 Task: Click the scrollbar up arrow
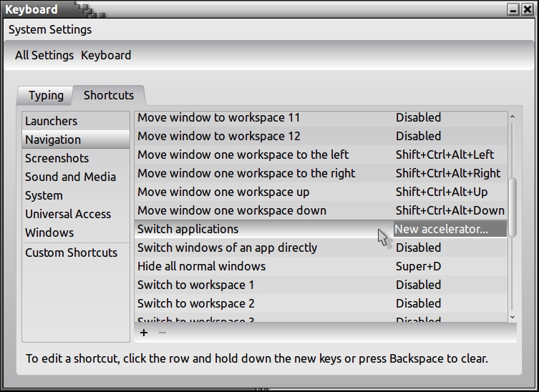coord(513,117)
